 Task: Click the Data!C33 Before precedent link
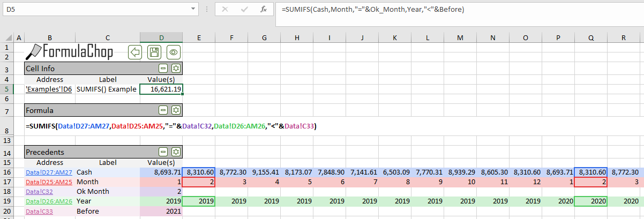38,212
